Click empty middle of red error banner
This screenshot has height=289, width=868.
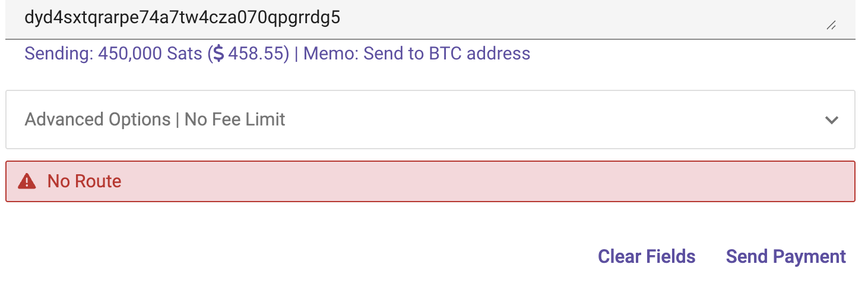(475, 181)
